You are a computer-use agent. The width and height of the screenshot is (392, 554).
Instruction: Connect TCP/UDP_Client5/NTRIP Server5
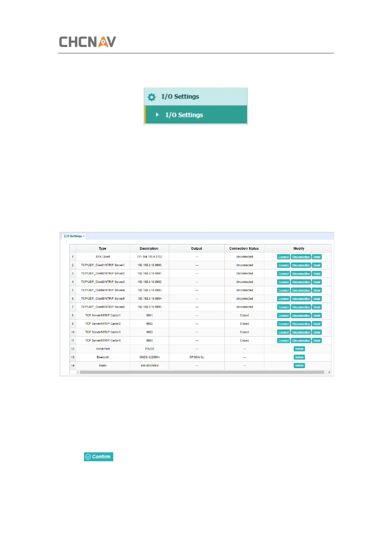[x=283, y=299]
